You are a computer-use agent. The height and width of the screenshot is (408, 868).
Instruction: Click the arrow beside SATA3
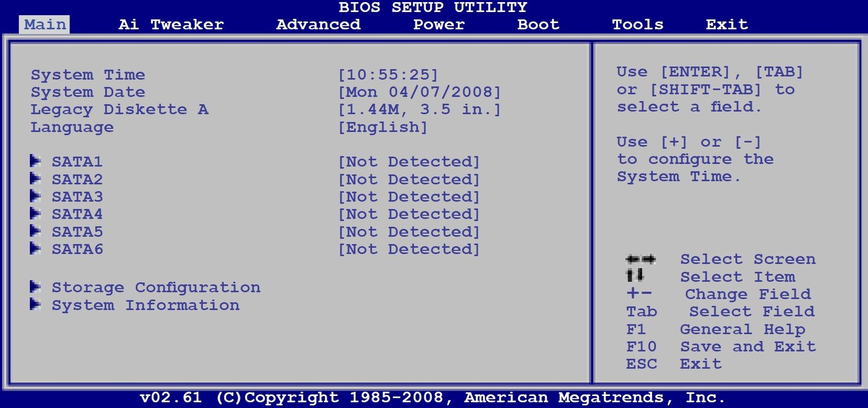click(x=35, y=196)
